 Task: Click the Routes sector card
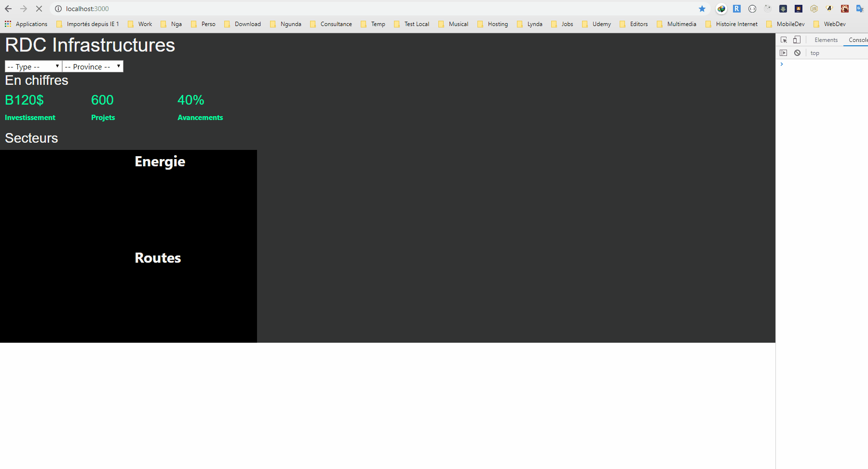click(x=128, y=295)
